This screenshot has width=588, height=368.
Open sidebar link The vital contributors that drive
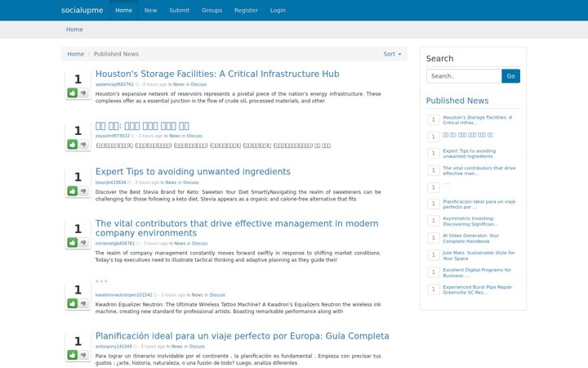[479, 170]
